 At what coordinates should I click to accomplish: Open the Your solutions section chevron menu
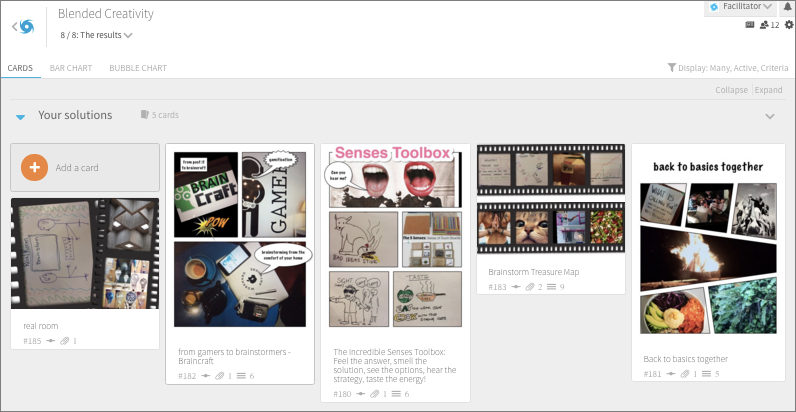tap(770, 116)
